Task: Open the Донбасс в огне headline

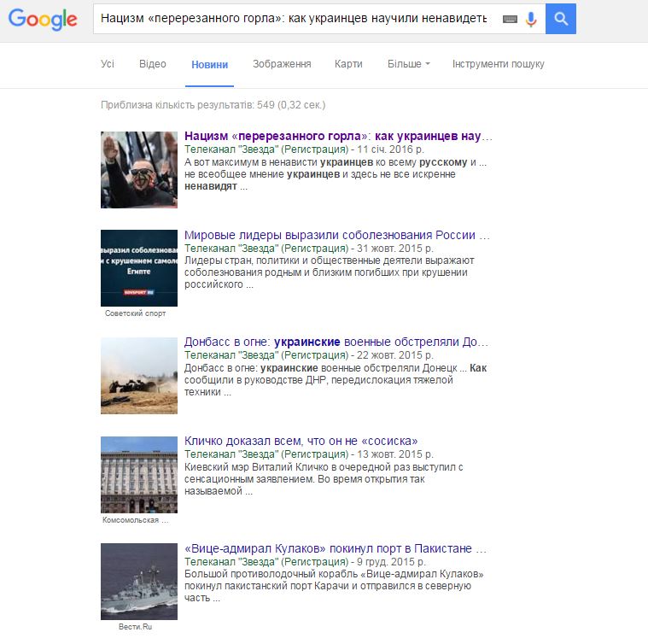Action: [x=336, y=342]
